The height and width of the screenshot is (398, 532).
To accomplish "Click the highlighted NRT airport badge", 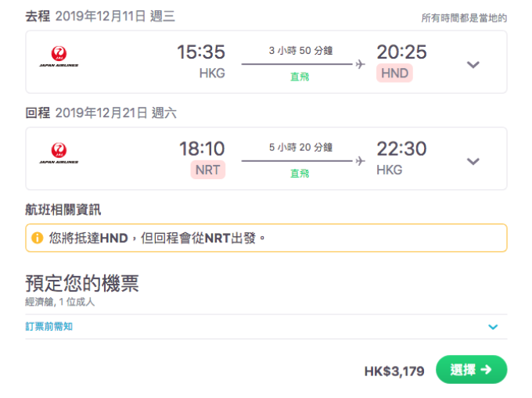I will click(x=207, y=170).
